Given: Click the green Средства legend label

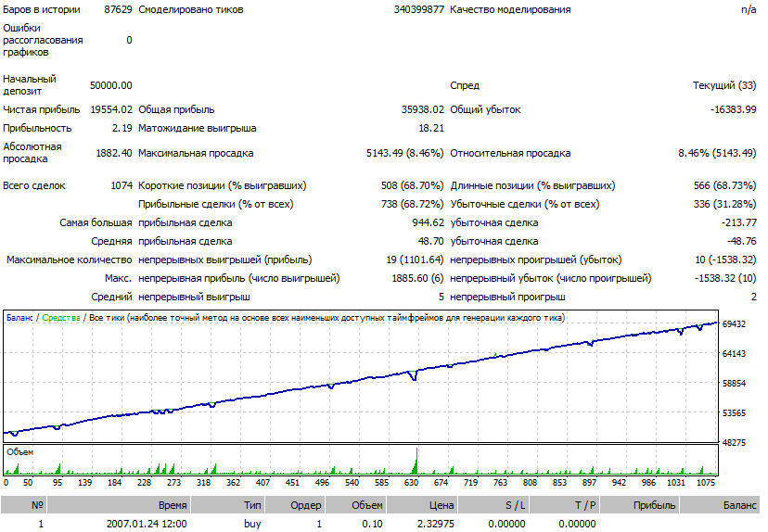Looking at the screenshot, I should pyautogui.click(x=60, y=318).
